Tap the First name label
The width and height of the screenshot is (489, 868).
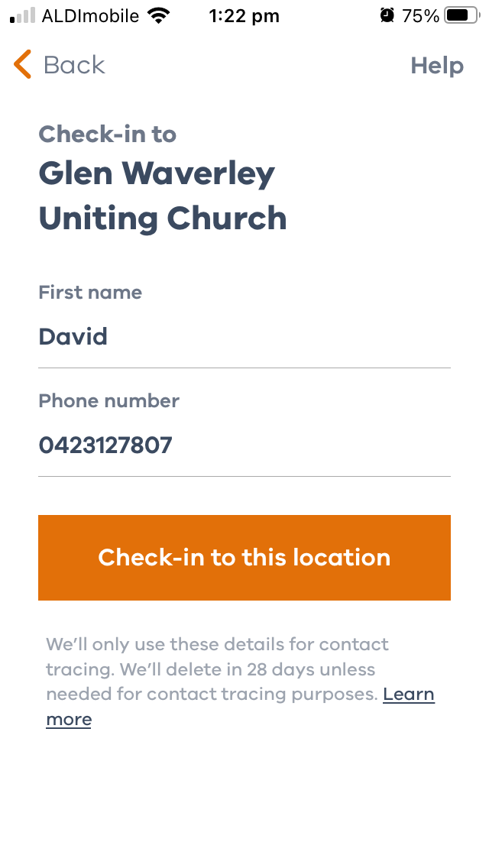click(89, 292)
